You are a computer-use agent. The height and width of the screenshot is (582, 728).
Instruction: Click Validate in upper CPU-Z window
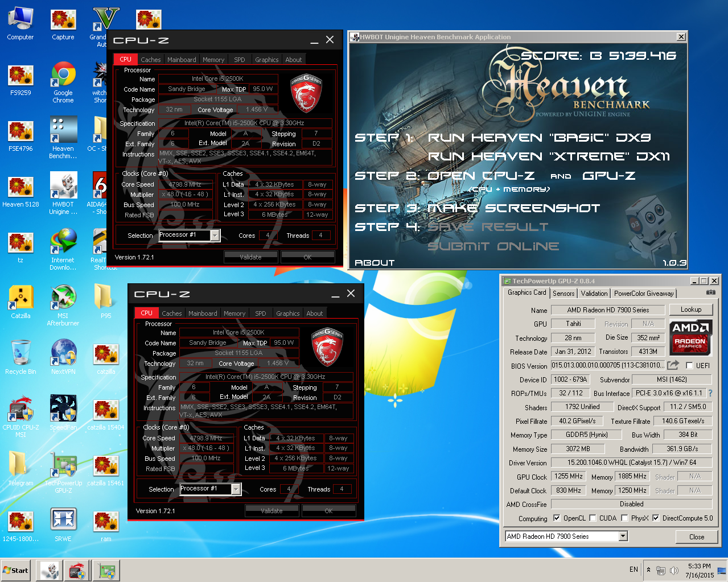250,257
